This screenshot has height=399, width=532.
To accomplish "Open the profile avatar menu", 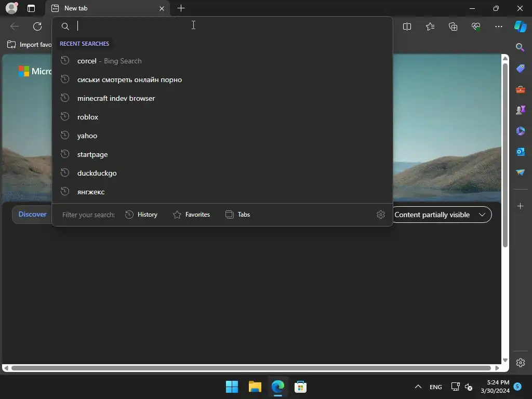I will point(11,8).
